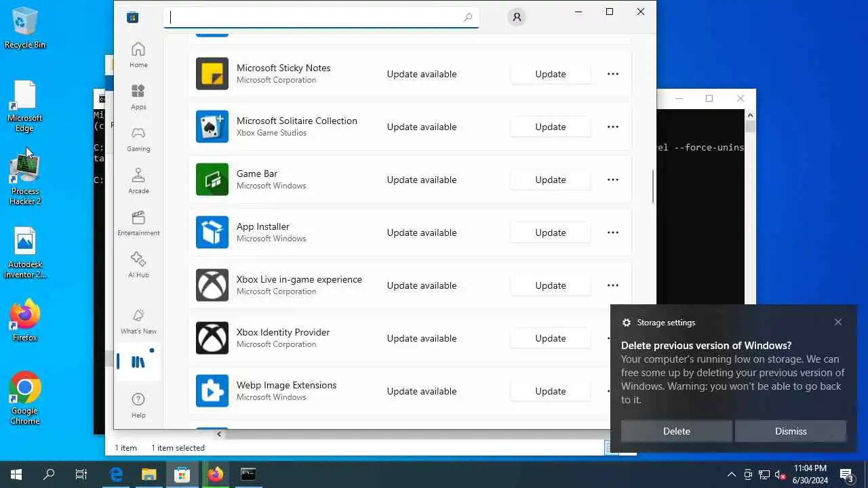Update Game Bar
Viewport: 868px width, 488px height.
[x=551, y=180]
